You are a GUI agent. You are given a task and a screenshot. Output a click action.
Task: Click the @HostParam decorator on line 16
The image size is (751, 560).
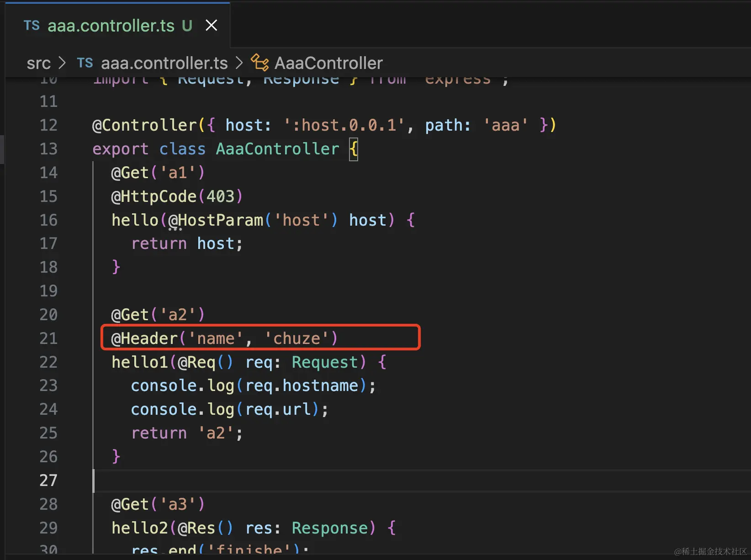[x=216, y=220]
